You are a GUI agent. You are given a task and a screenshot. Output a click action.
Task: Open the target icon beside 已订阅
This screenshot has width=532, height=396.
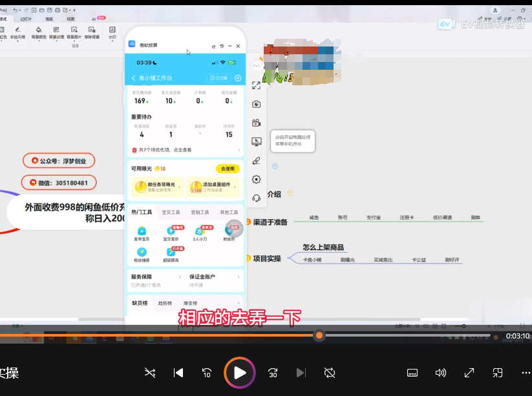(x=238, y=78)
